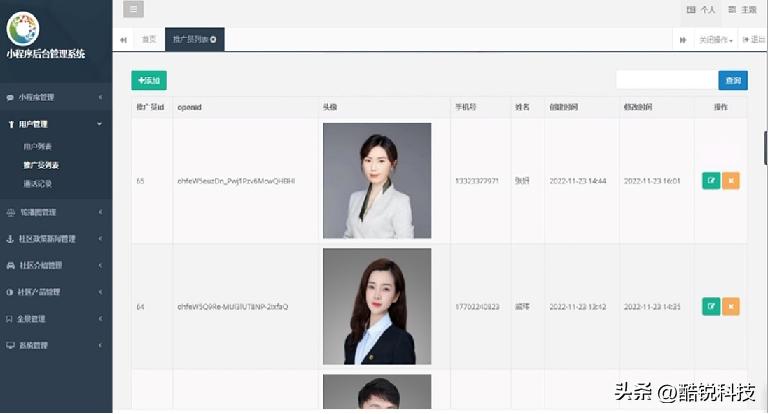Click the id cell "65"
The height and width of the screenshot is (414, 768).
click(x=140, y=181)
